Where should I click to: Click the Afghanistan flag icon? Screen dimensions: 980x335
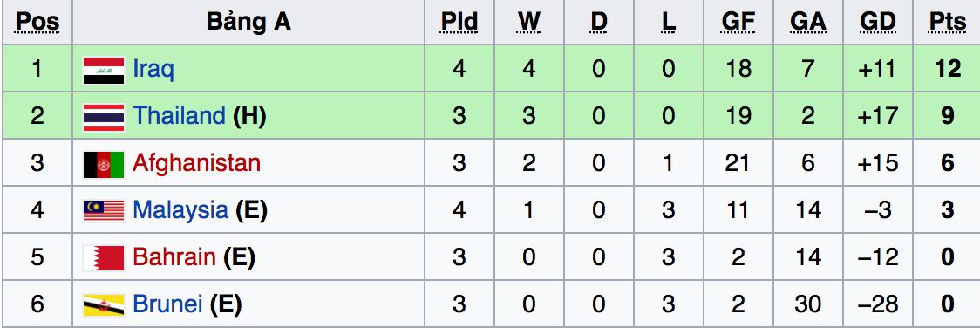click(104, 164)
